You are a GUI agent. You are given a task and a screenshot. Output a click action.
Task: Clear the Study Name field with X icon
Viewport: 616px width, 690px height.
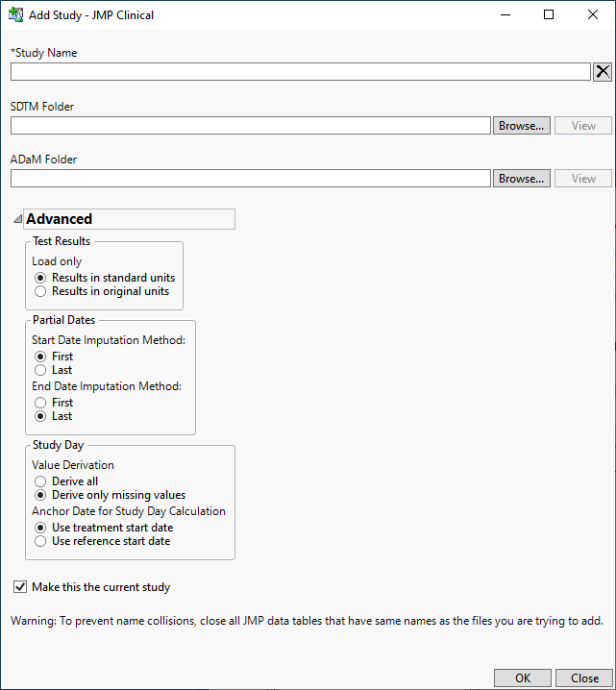603,72
